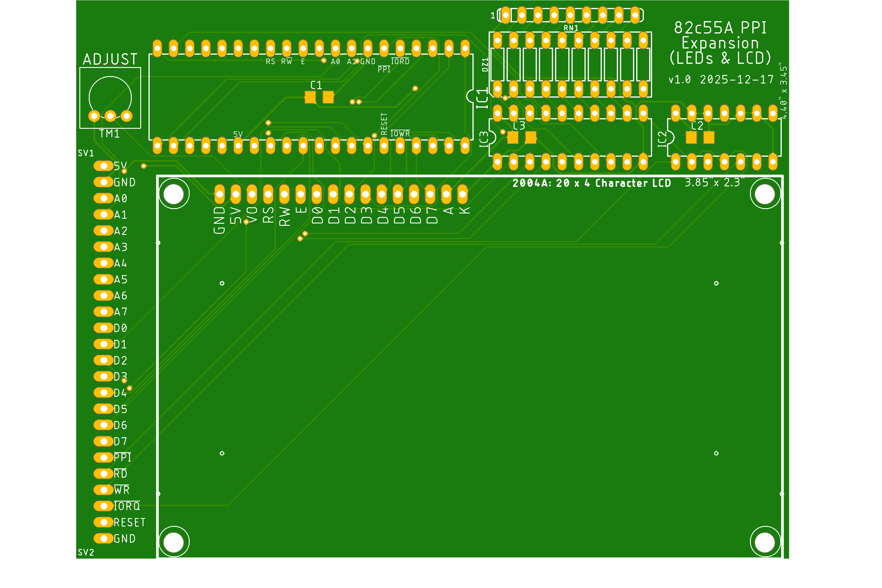The height and width of the screenshot is (588, 882).
Task: Select the PPI header pin pad
Action: 103,457
